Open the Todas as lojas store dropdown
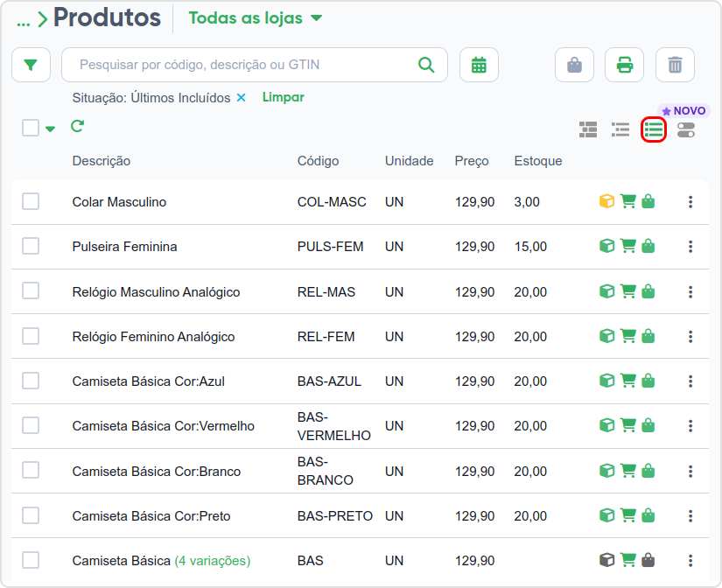 pos(255,18)
